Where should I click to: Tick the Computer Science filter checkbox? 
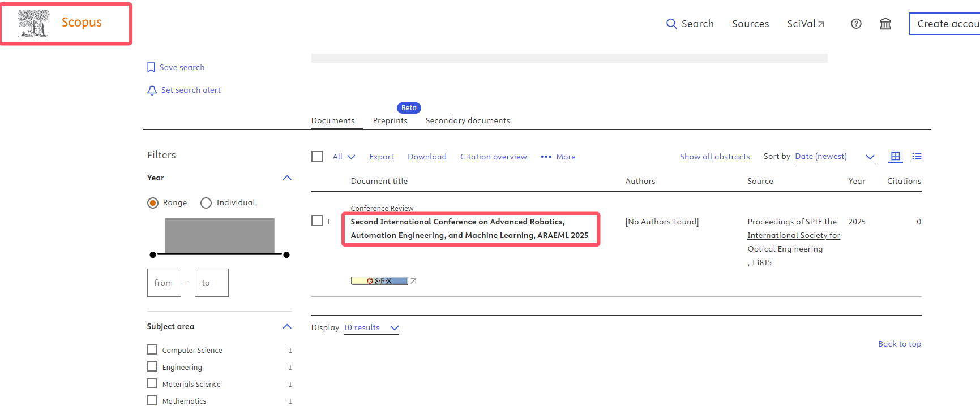pyautogui.click(x=152, y=350)
